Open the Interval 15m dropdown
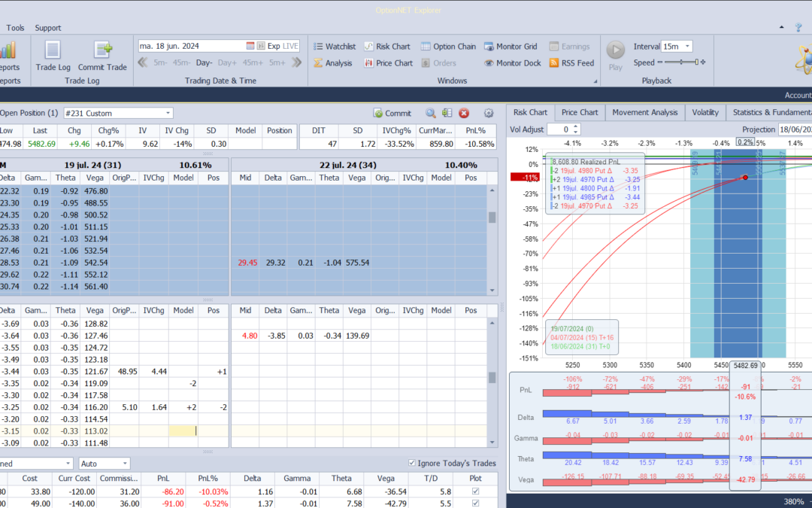 click(687, 46)
